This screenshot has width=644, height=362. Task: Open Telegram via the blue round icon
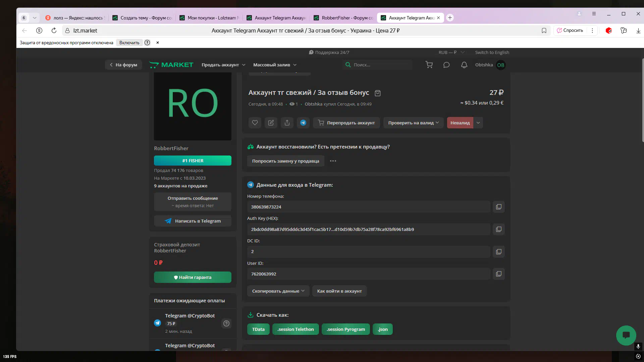pyautogui.click(x=303, y=123)
